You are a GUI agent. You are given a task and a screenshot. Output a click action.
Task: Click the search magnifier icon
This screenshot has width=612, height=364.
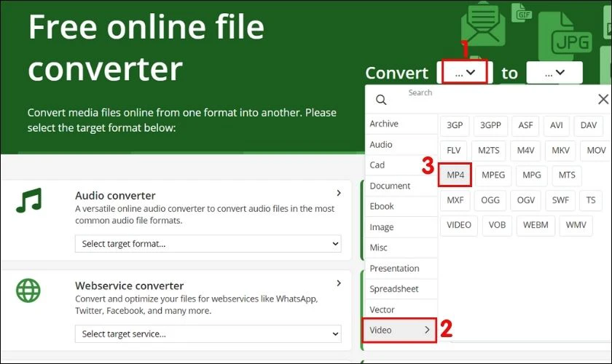click(381, 100)
